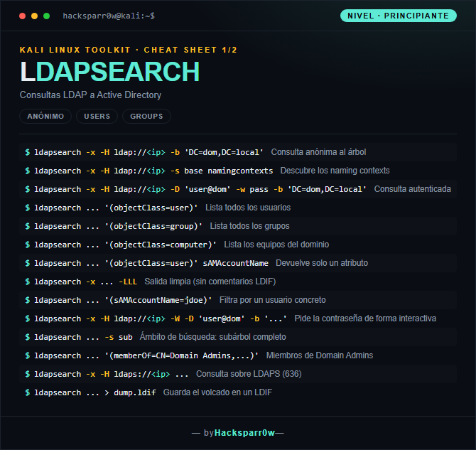Click the Hacksparr0w author credit

pos(244,433)
